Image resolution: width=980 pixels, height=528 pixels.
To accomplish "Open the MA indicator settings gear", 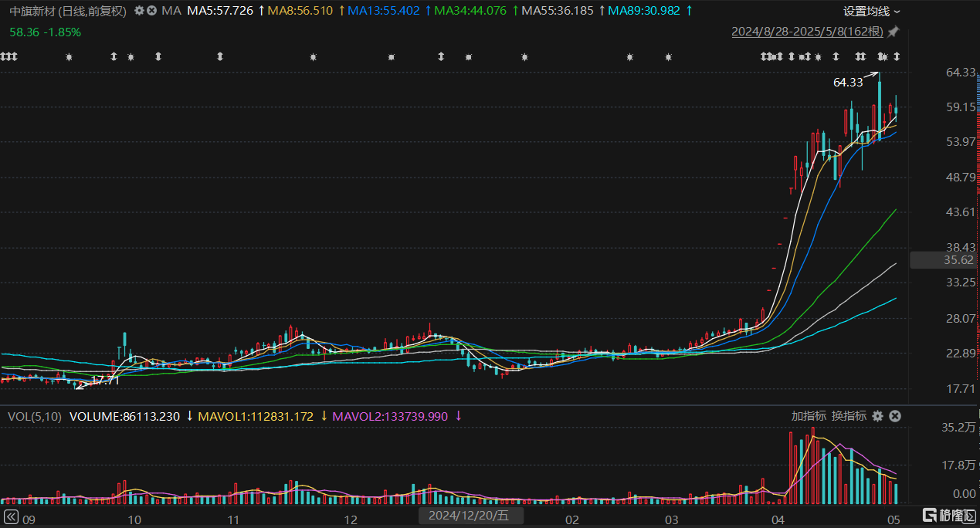I will point(139,11).
